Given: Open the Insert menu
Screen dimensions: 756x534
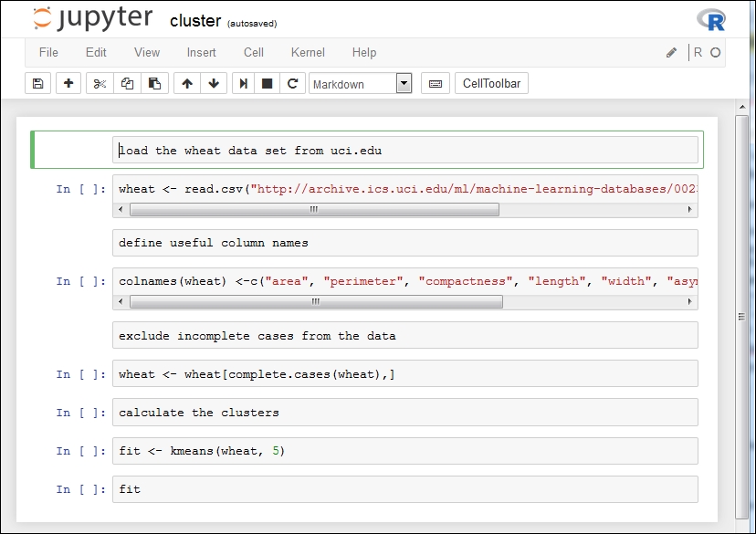Looking at the screenshot, I should coord(202,52).
